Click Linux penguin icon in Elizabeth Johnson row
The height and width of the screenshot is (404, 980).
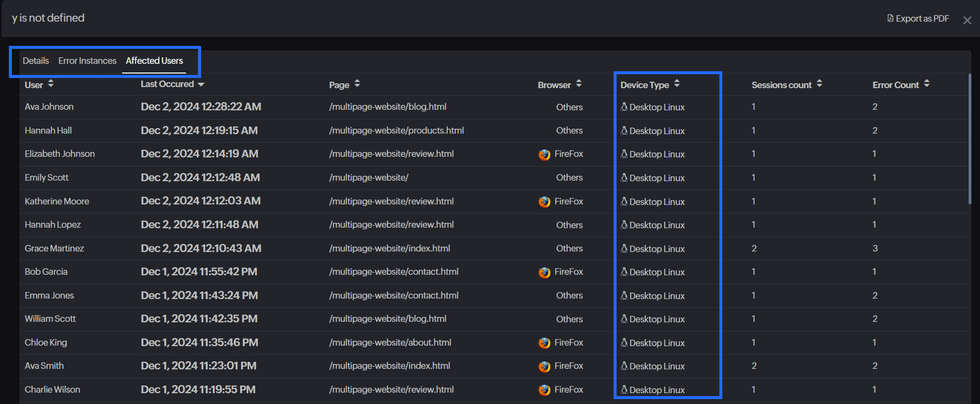pos(624,154)
